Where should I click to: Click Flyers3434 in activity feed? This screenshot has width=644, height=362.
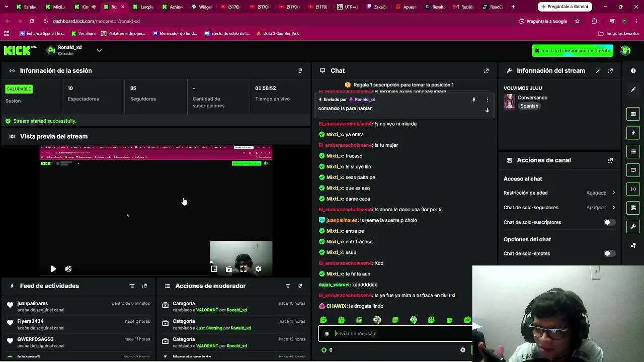(x=30, y=321)
